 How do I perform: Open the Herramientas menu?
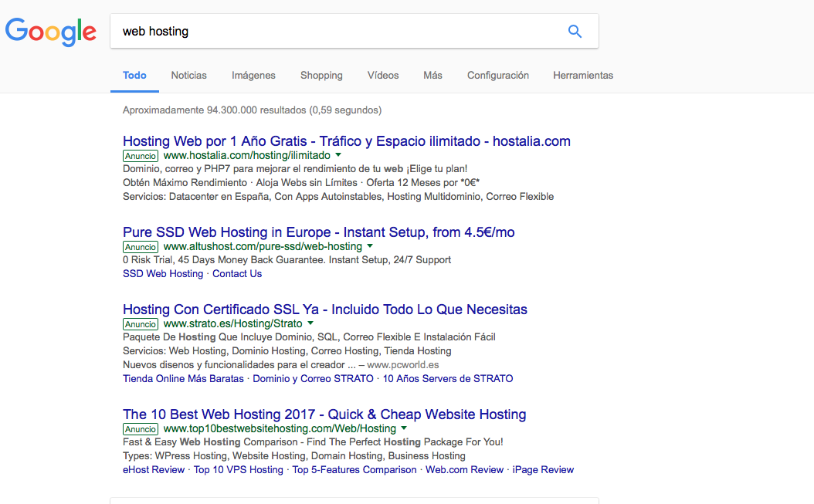point(582,75)
